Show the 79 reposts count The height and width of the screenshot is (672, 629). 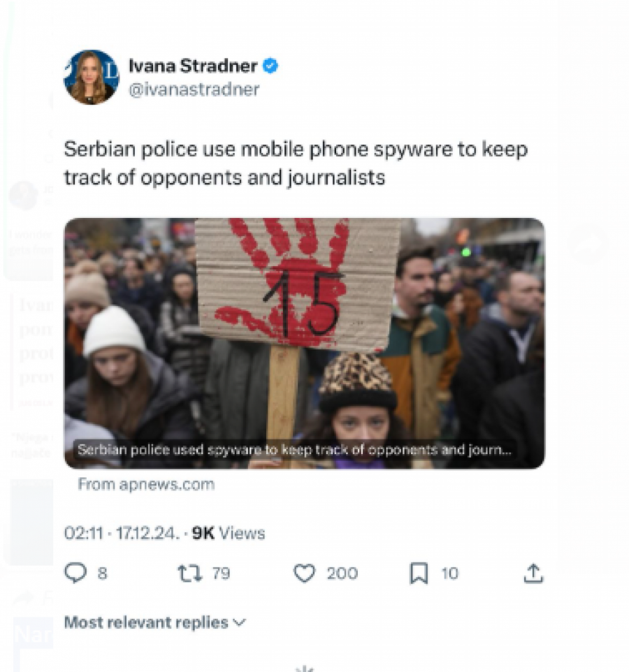pos(222,573)
